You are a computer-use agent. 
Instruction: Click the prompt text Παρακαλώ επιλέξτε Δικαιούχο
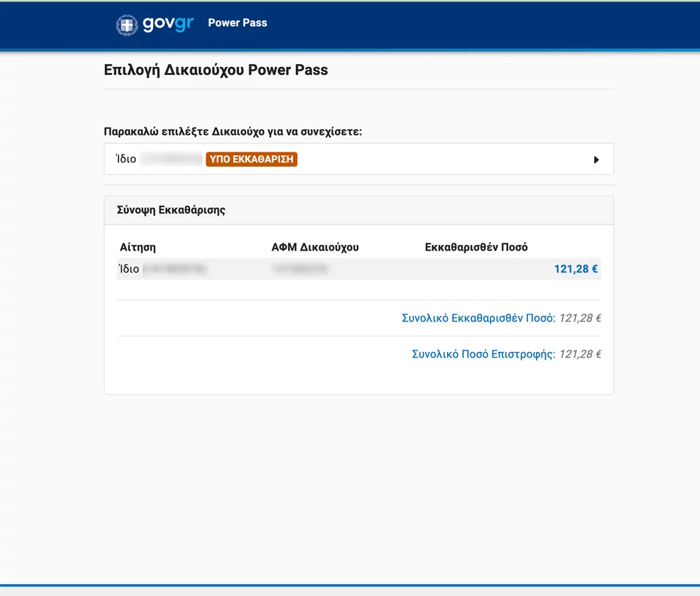coord(233,132)
